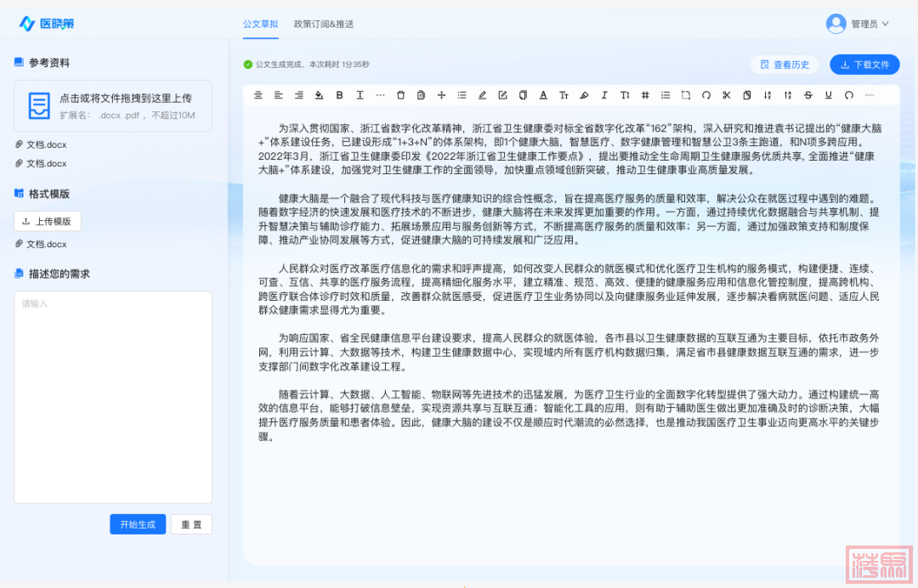Click the 描述您的需求 text input area
Viewport: 918px width, 588px height.
coord(113,397)
